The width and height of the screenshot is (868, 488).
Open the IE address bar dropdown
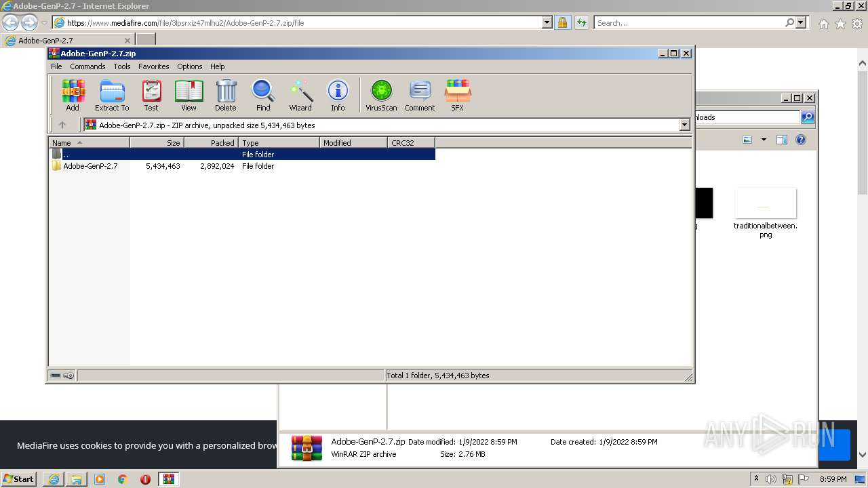[547, 22]
